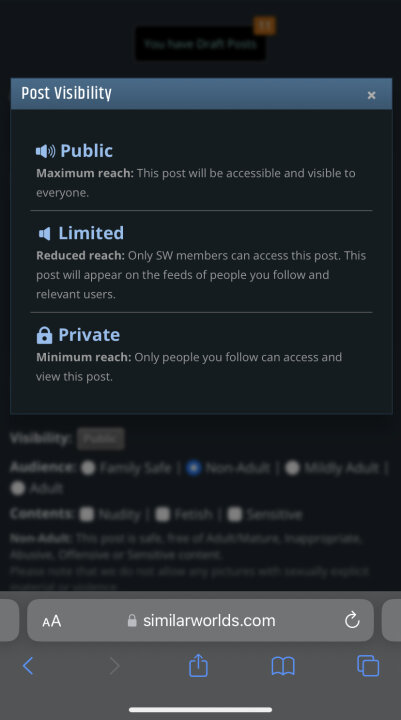Open the Safari bookmarks book icon

(x=283, y=665)
